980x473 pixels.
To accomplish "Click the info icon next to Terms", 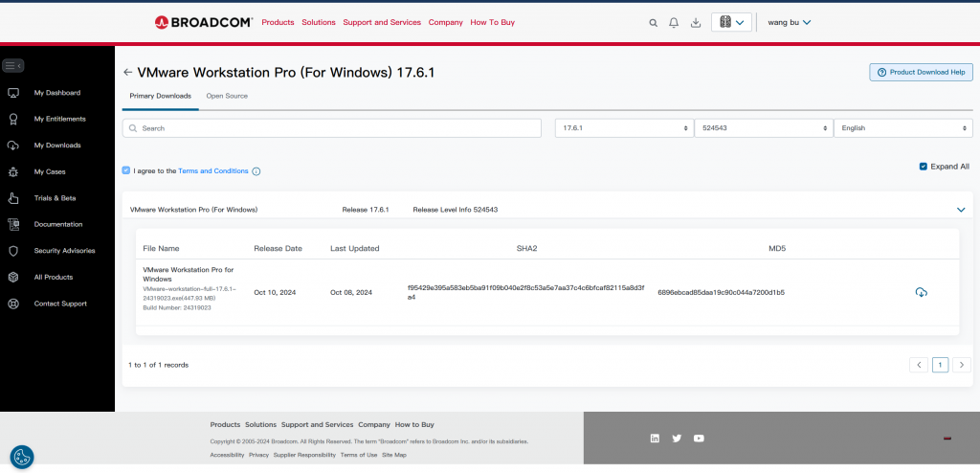I will pyautogui.click(x=256, y=171).
